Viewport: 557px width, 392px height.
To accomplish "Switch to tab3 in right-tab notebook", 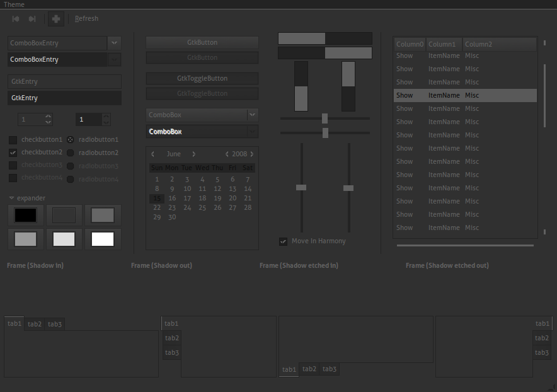I will coord(542,352).
